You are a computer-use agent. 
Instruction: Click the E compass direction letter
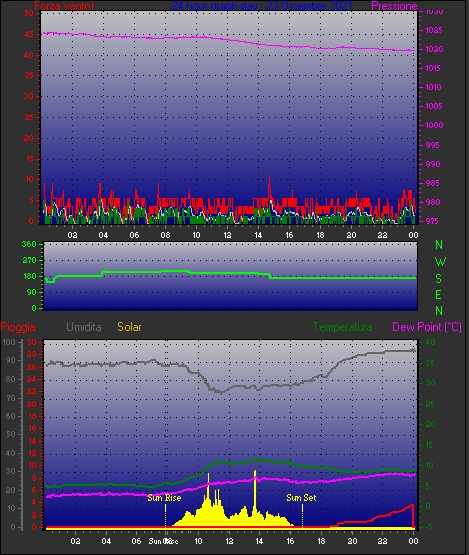pos(439,295)
